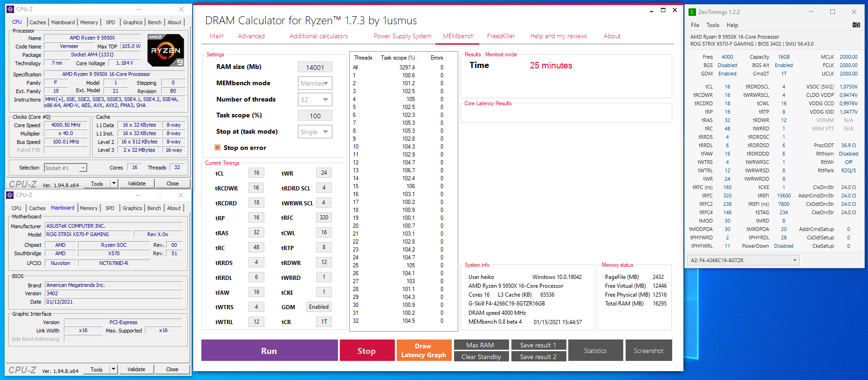Viewport: 868px width, 380px height.
Task: Open the MEMbench mode dropdown
Action: (x=315, y=83)
